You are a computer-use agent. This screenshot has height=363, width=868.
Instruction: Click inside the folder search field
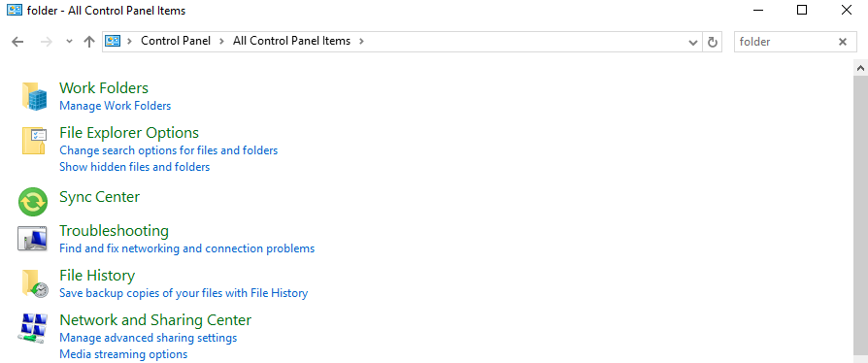[784, 42]
